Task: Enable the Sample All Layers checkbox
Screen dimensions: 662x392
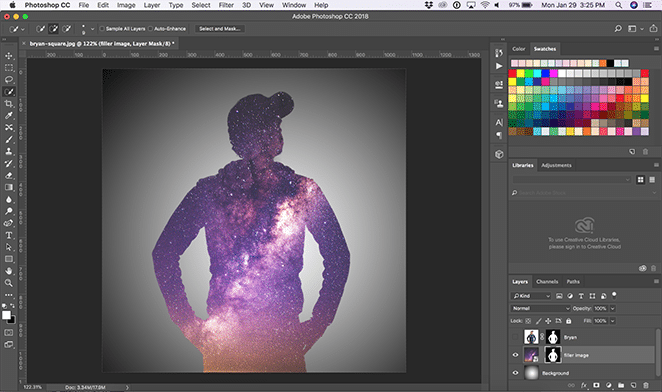Action: 102,29
